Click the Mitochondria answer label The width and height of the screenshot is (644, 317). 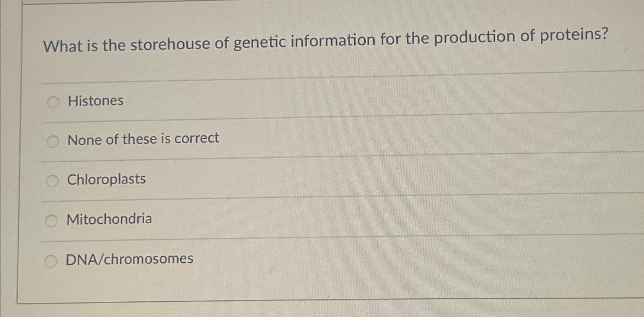click(x=109, y=219)
